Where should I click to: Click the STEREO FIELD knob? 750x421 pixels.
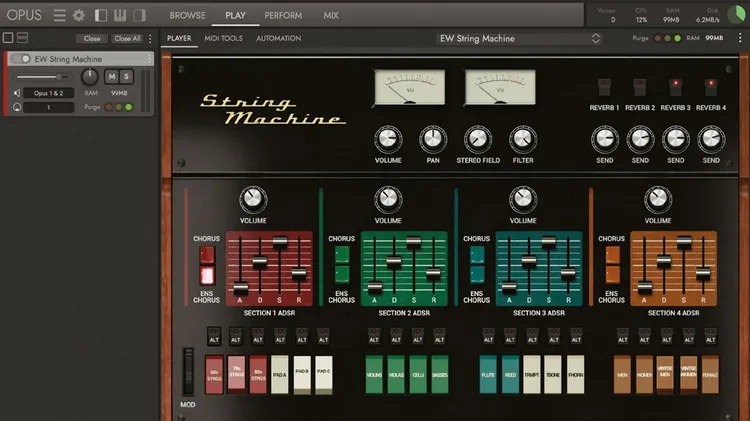click(478, 139)
